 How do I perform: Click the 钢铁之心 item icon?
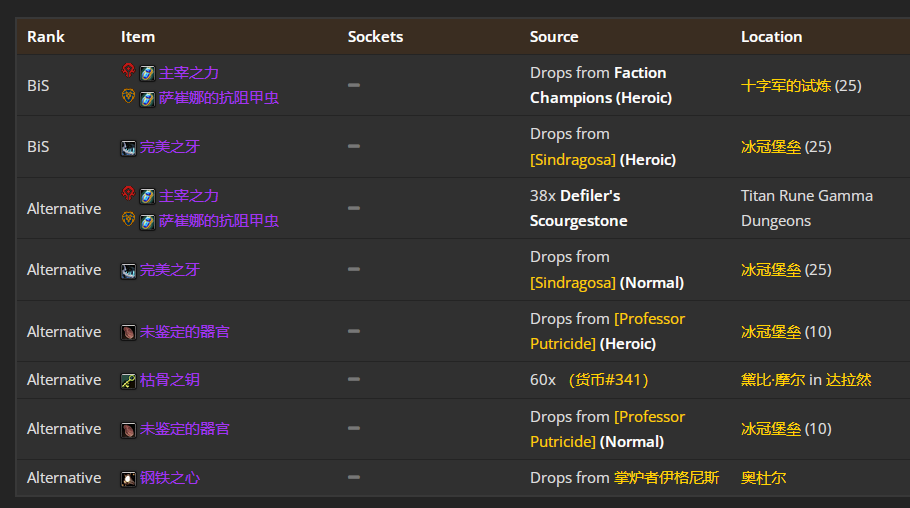tap(128, 478)
